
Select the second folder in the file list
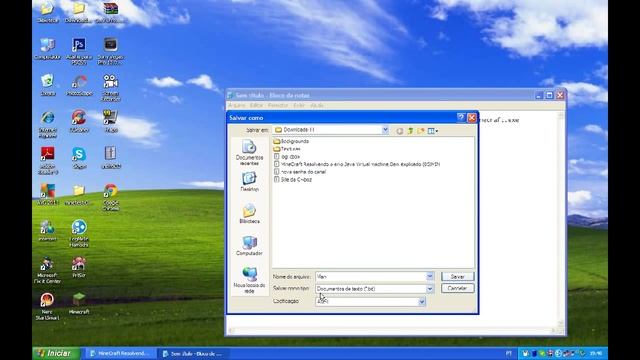[287, 149]
